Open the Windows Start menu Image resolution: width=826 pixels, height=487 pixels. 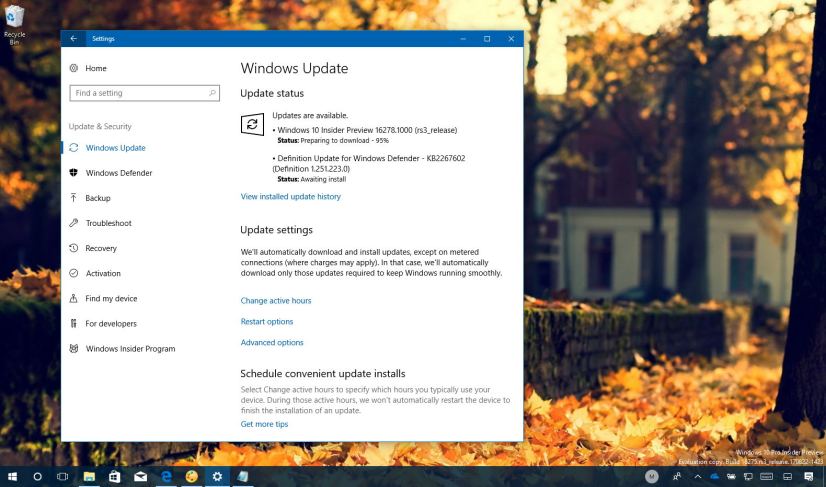(12, 476)
